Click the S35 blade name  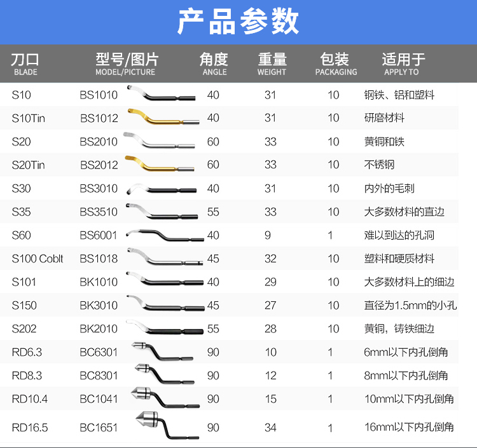[x=21, y=212]
